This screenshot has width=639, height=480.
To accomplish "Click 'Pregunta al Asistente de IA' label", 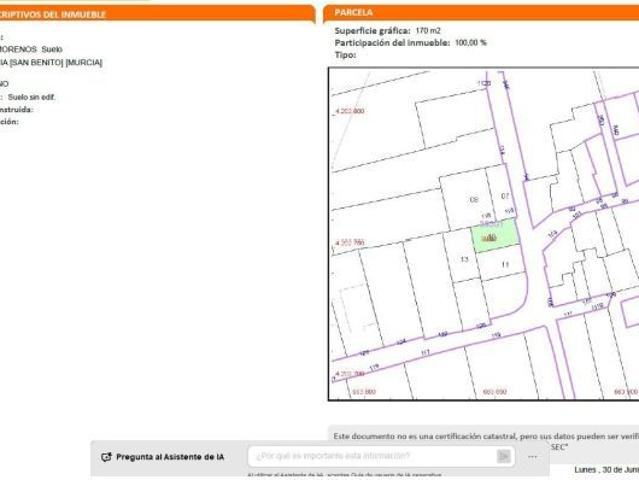I will (170, 457).
